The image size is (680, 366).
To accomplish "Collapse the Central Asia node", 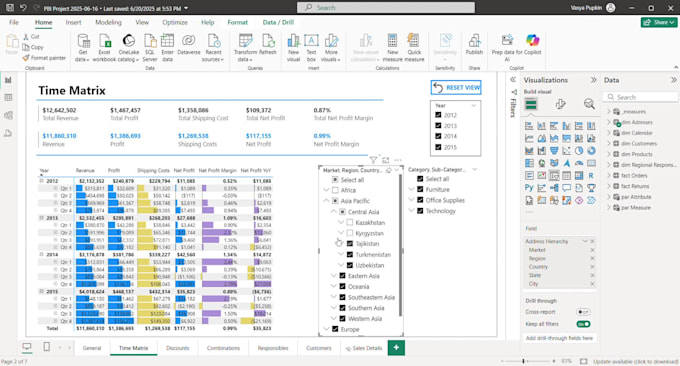I will pos(333,212).
